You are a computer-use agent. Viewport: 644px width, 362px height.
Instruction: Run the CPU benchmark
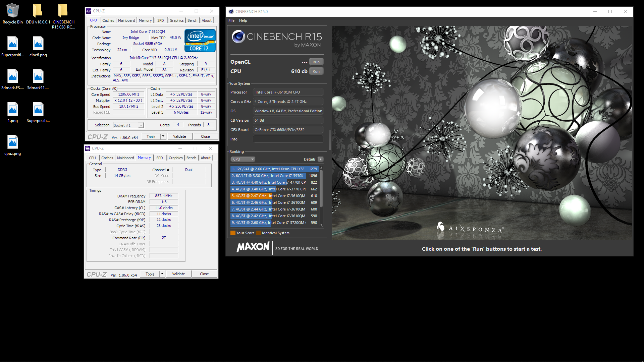pyautogui.click(x=316, y=71)
